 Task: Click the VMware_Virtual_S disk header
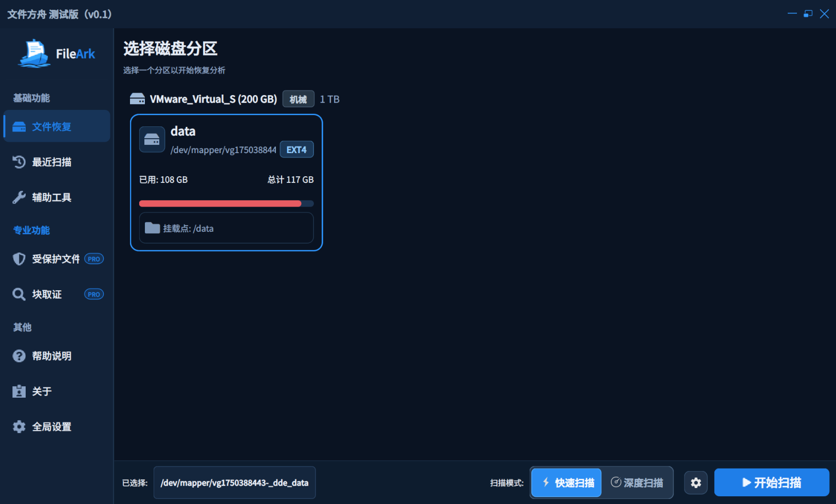point(213,99)
